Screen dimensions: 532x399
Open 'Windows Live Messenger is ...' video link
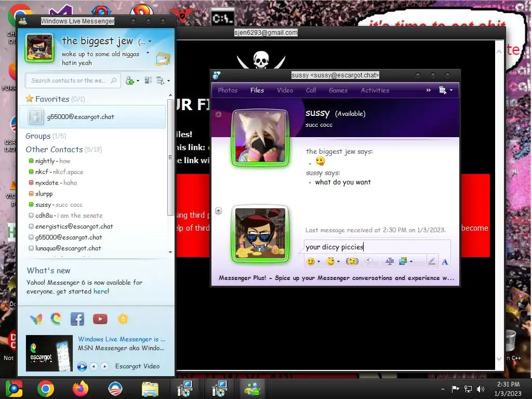(x=122, y=339)
